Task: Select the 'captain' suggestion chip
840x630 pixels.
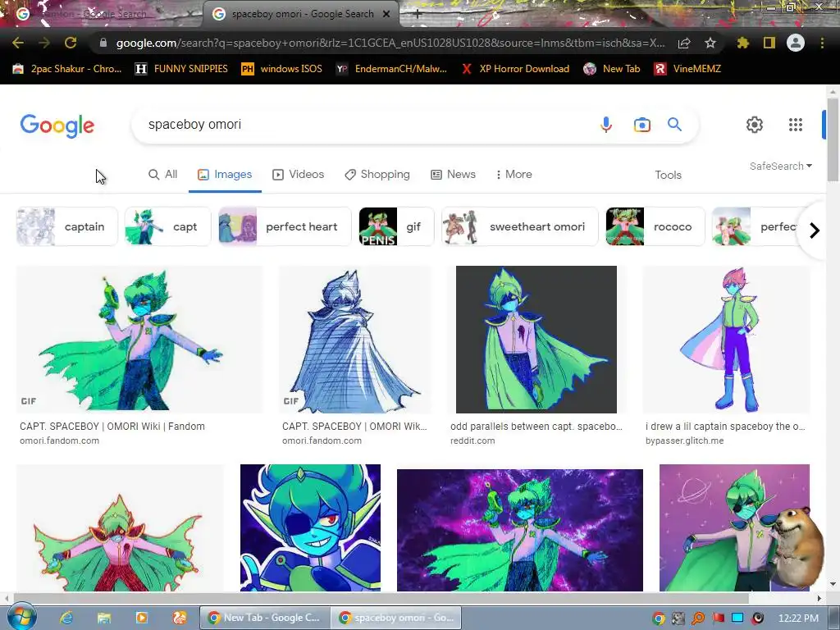Action: (x=67, y=226)
